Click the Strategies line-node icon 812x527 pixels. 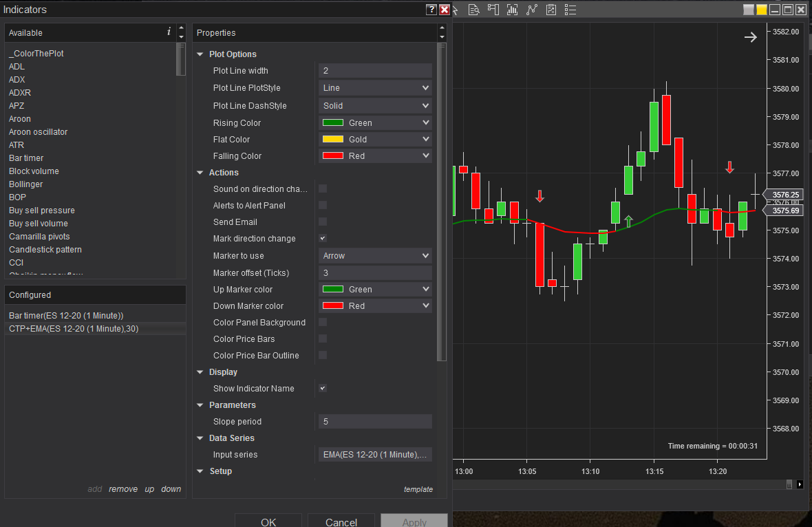click(x=532, y=10)
